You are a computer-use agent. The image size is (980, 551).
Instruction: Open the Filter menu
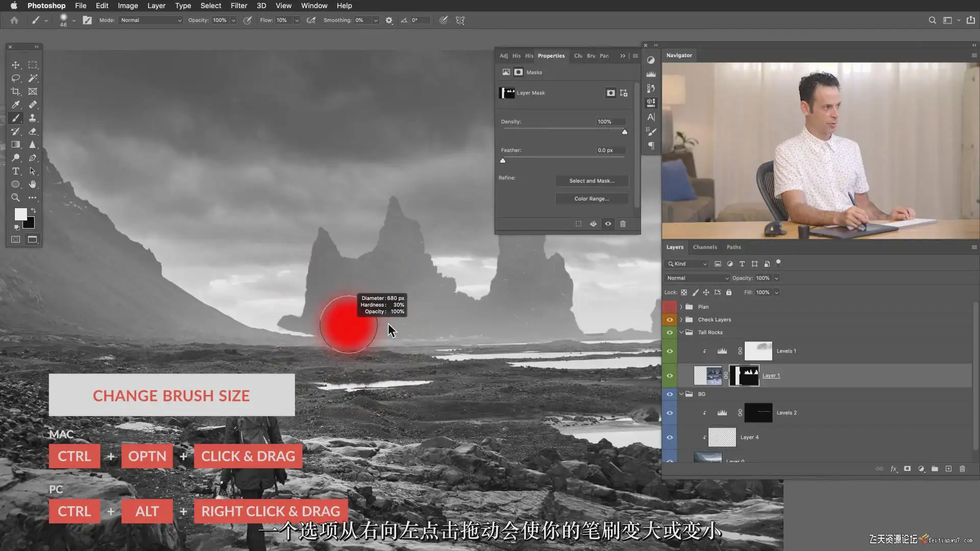pyautogui.click(x=238, y=6)
